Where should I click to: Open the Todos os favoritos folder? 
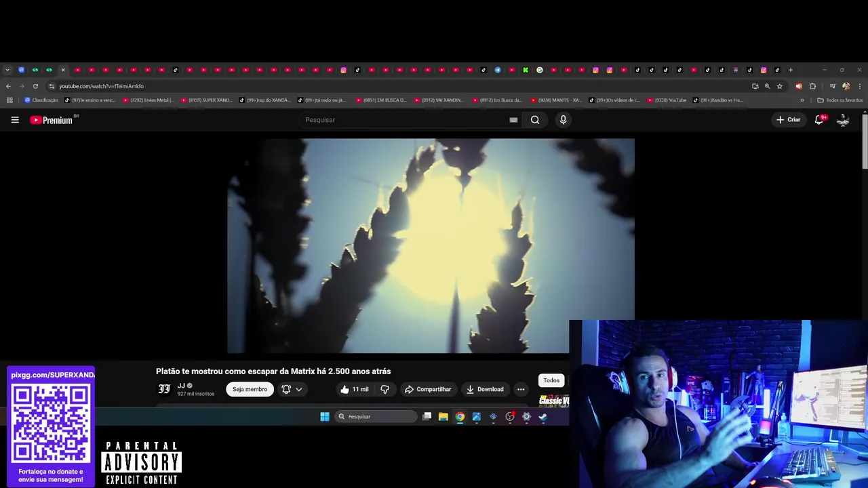point(840,100)
